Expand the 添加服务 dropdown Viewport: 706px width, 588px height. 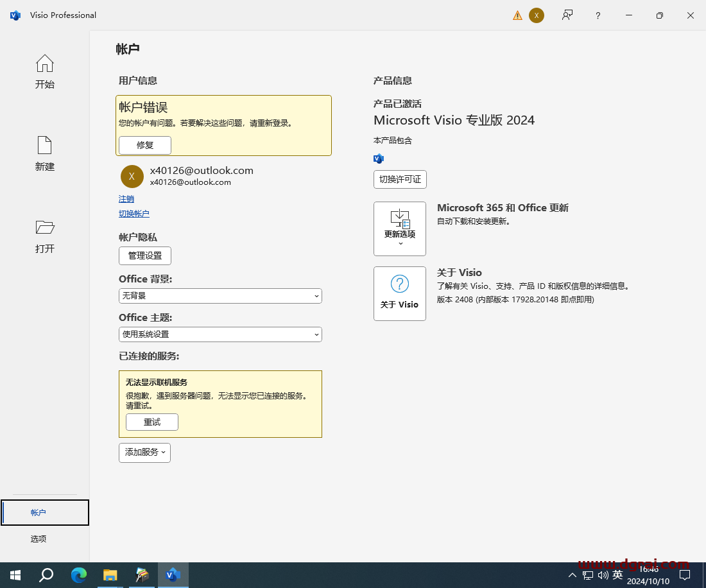coord(144,453)
